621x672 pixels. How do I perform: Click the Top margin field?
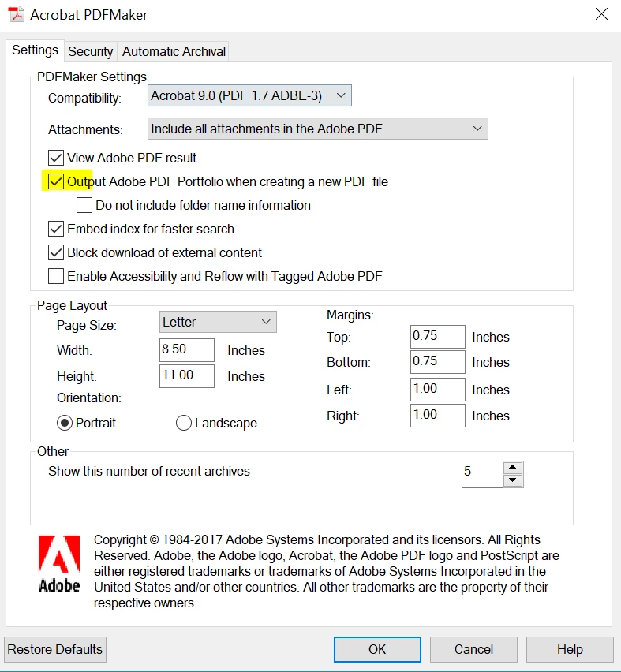437,337
